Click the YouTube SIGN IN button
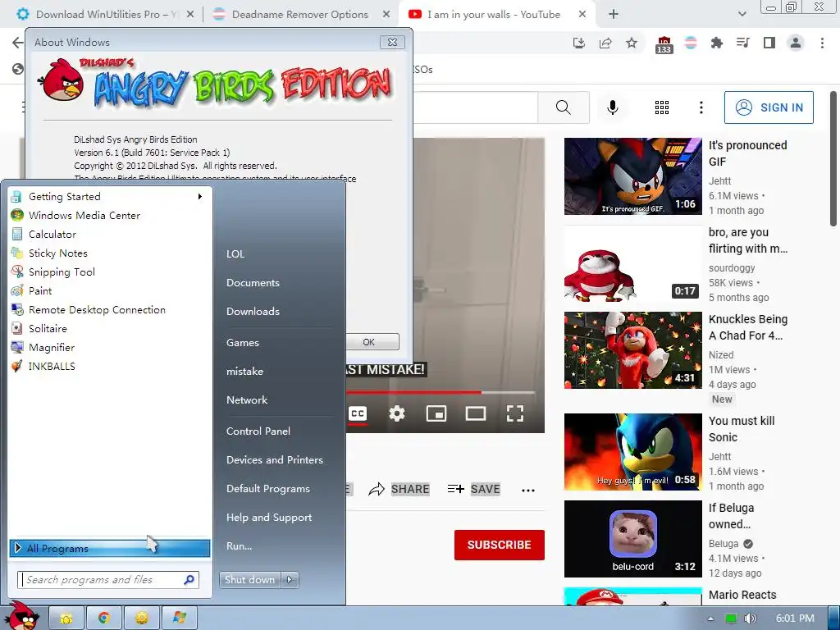Screen dimensions: 840x630 click(769, 107)
